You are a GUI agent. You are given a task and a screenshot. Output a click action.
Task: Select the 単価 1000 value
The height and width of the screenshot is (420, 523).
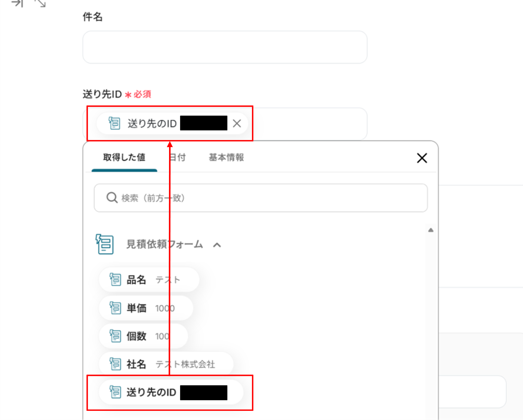coord(146,308)
